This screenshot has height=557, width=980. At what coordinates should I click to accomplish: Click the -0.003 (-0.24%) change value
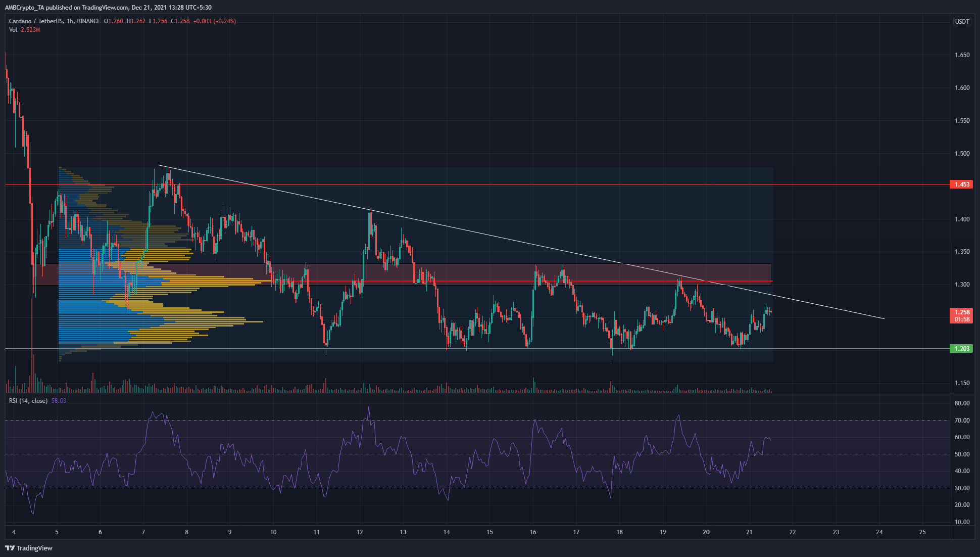click(x=215, y=21)
